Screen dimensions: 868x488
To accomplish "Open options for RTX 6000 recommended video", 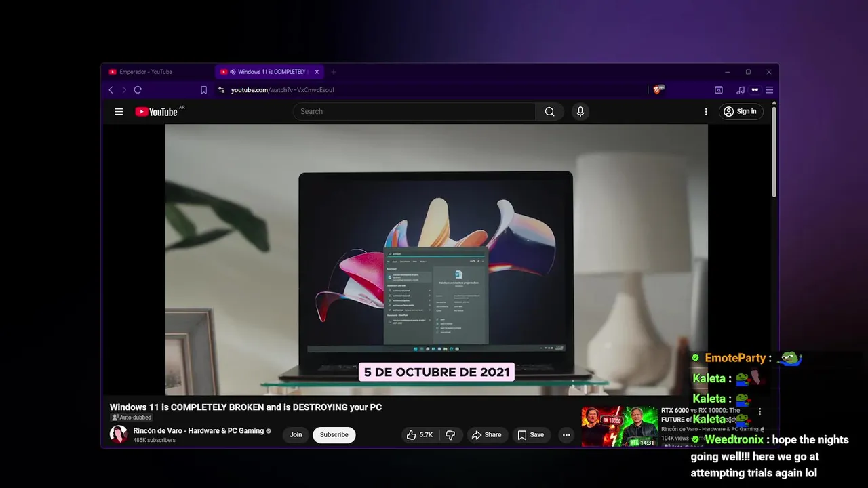I will [x=759, y=411].
